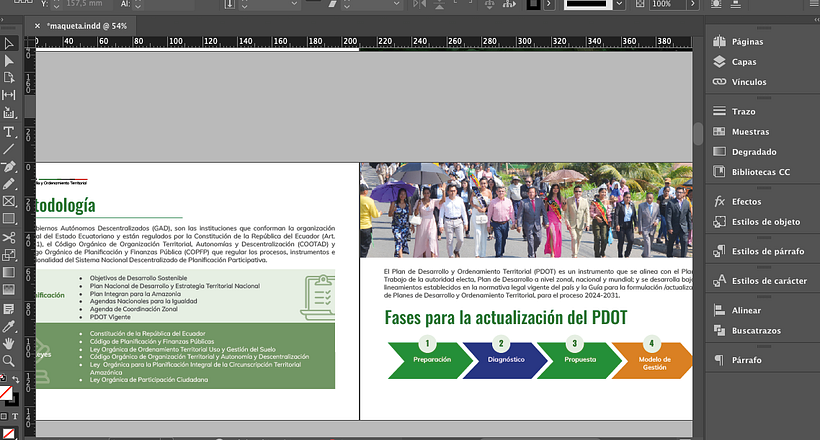This screenshot has height=440, width=820.
Task: Select the Propuesta green arrow shape
Action: click(579, 360)
